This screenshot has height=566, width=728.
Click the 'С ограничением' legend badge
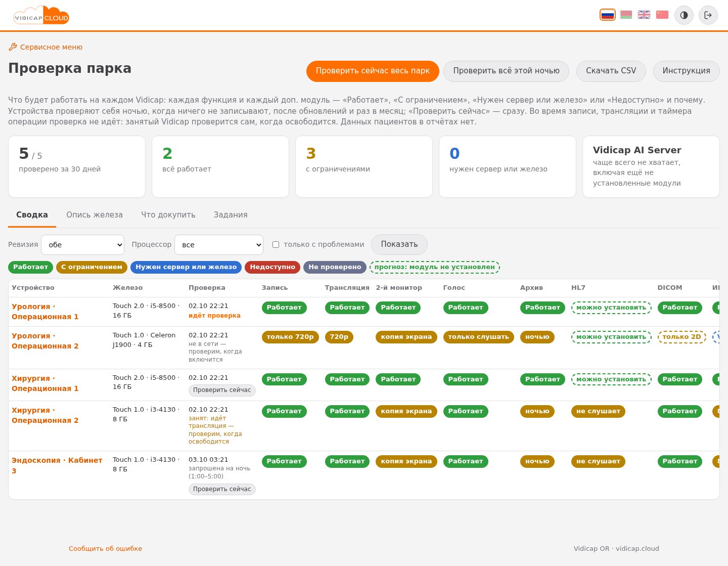(x=92, y=267)
